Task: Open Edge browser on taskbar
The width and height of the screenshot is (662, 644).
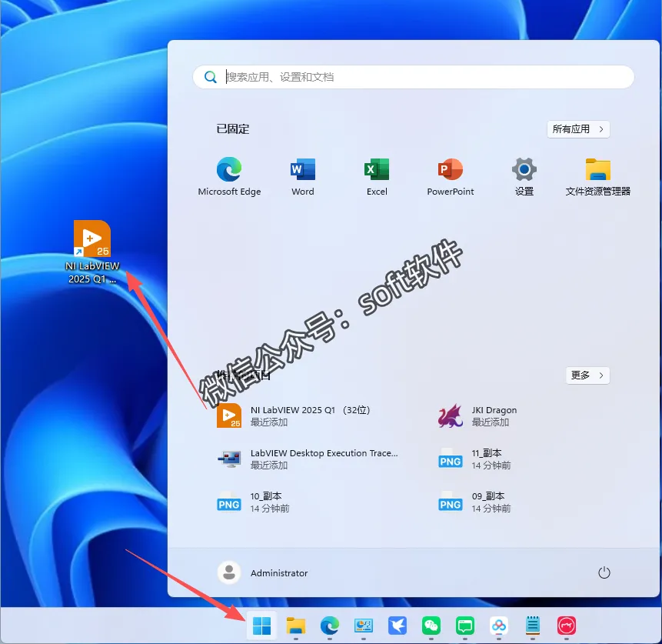Action: point(330,626)
